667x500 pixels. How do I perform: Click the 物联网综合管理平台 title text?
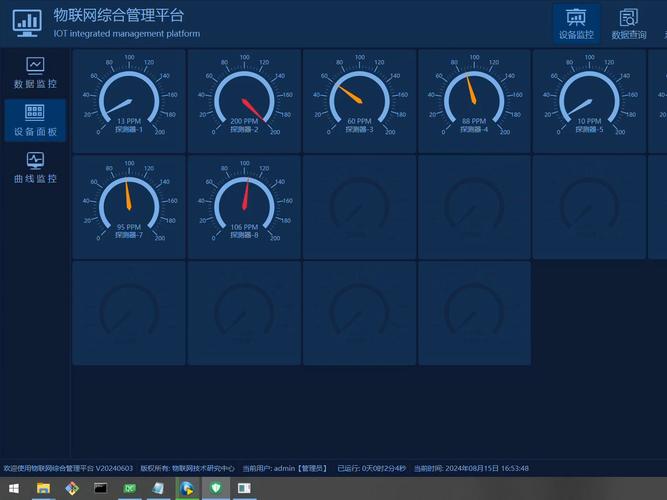[119, 16]
